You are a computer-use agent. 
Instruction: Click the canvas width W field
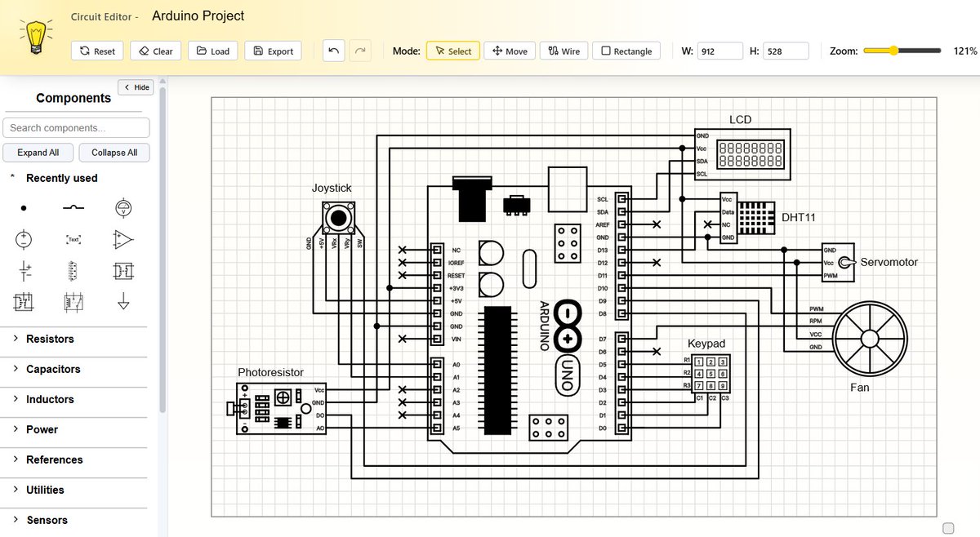pyautogui.click(x=719, y=51)
